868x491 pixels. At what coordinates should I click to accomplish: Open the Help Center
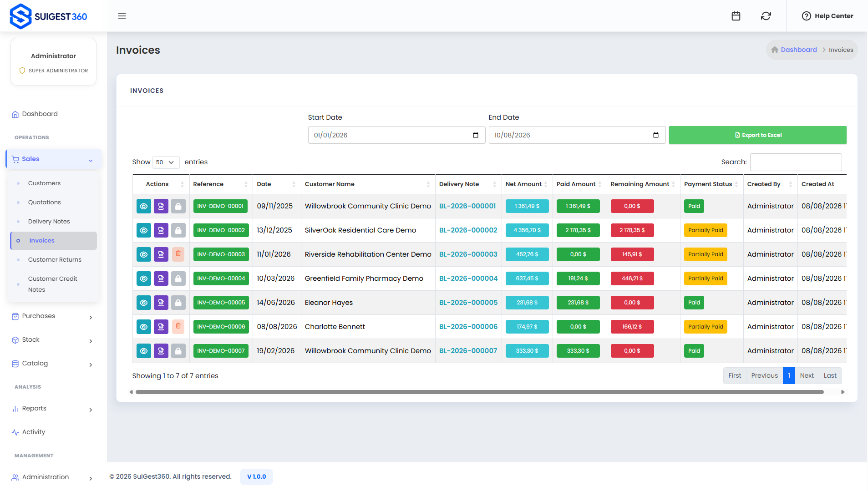[827, 16]
